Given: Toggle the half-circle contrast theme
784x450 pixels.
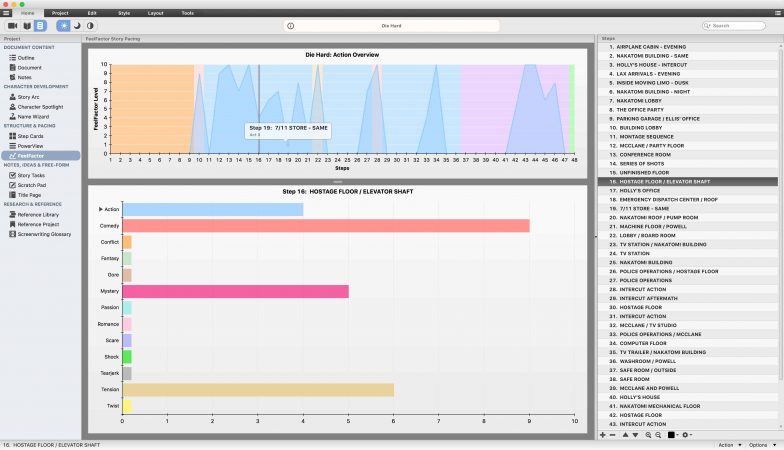Looking at the screenshot, I should coord(90,26).
